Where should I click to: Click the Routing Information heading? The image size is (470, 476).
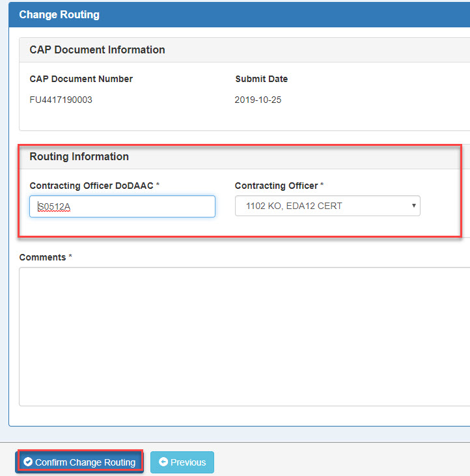pyautogui.click(x=79, y=156)
